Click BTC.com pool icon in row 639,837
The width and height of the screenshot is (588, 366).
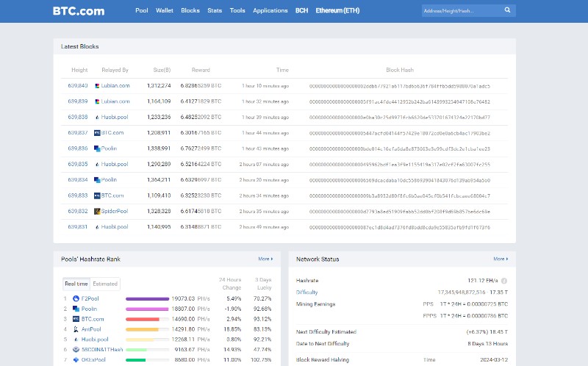(97, 133)
